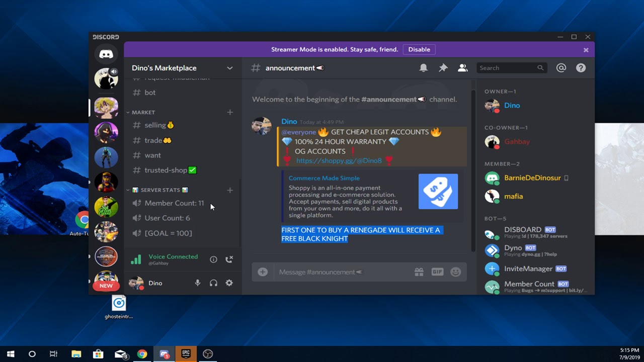Open recent mentions with the @ icon
This screenshot has width=644, height=362.
[x=561, y=68]
